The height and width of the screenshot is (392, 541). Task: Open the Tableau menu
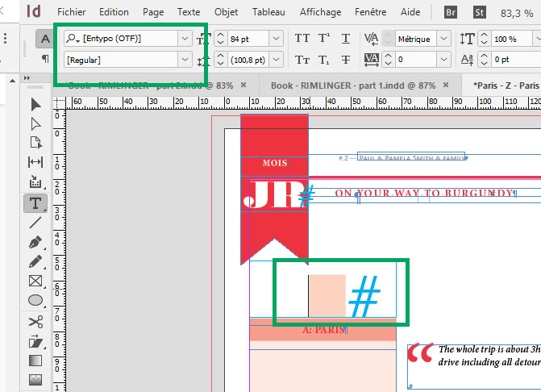(x=268, y=12)
